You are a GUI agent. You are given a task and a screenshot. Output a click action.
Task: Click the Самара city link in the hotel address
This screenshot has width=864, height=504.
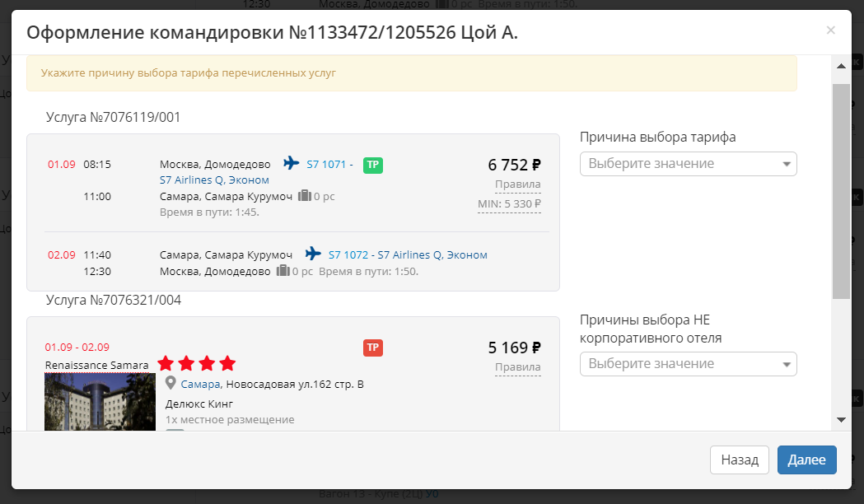201,384
